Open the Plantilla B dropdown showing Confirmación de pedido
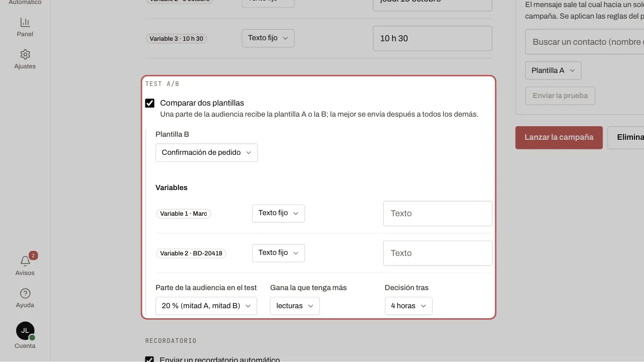The image size is (644, 362). 206,152
